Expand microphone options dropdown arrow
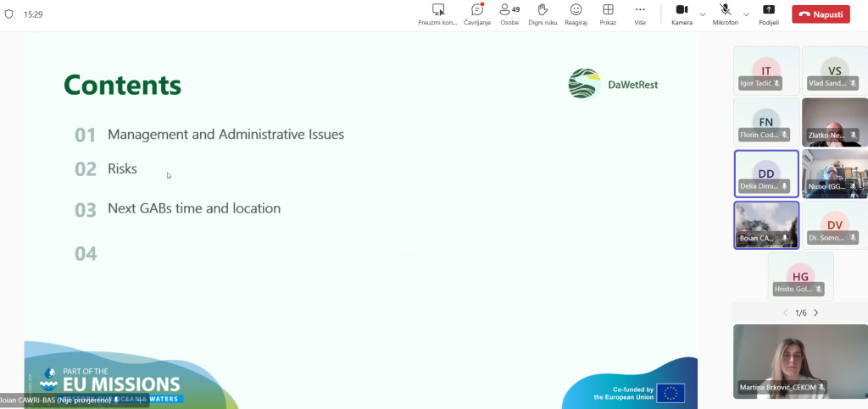The image size is (868, 409). 746,14
